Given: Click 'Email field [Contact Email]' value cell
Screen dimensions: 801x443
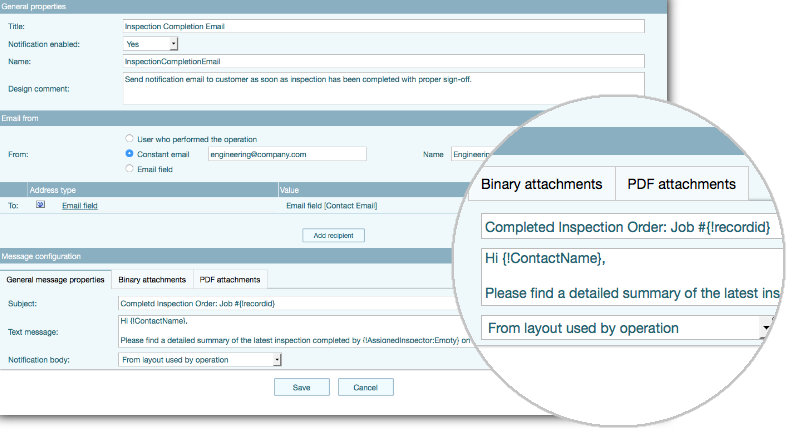Looking at the screenshot, I should pos(332,205).
